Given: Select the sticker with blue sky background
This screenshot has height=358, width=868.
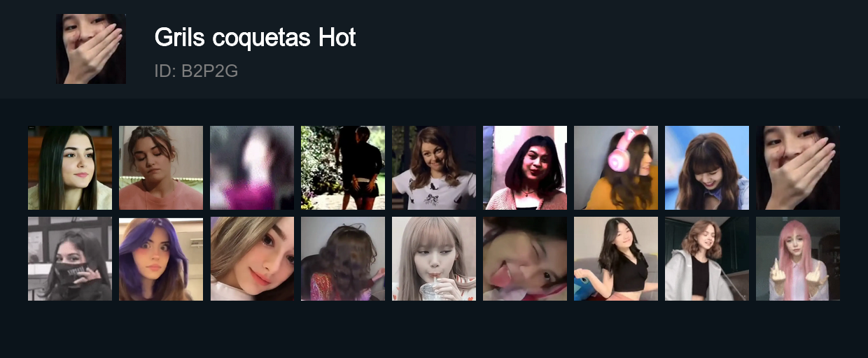Looking at the screenshot, I should coord(707,168).
